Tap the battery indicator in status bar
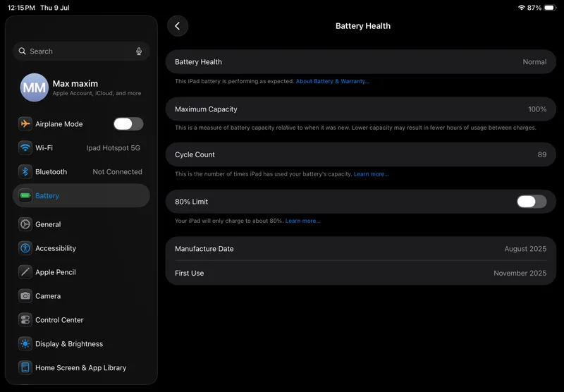 pos(551,8)
